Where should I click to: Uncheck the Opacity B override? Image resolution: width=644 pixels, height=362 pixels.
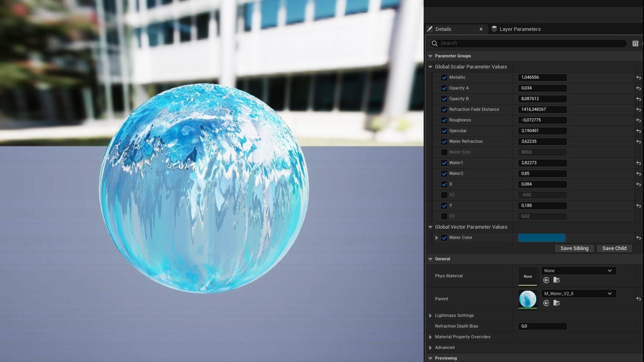[x=444, y=99]
